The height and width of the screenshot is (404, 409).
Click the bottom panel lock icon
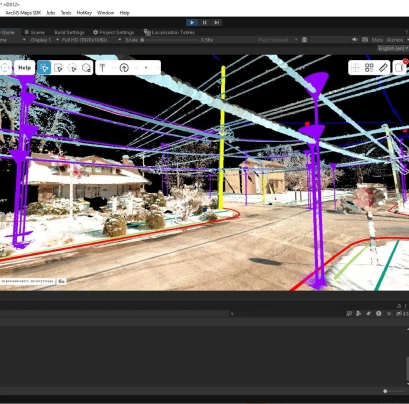pos(399,306)
